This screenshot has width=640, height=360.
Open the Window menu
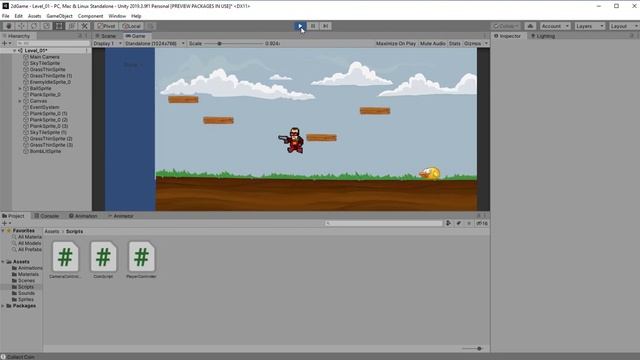[x=117, y=16]
